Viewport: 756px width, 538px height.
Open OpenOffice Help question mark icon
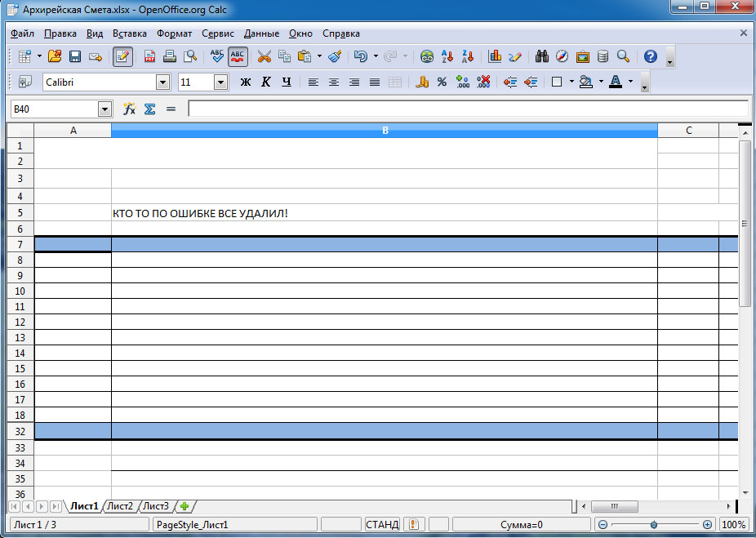point(651,57)
